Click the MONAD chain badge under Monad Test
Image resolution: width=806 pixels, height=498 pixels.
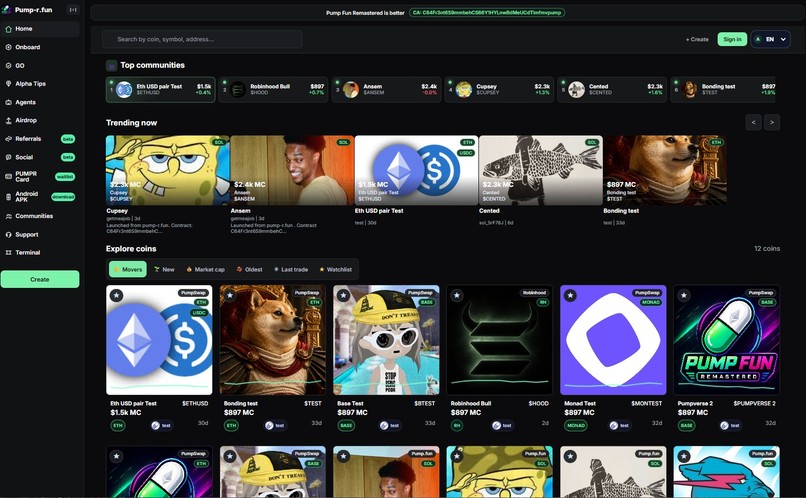[x=576, y=426]
